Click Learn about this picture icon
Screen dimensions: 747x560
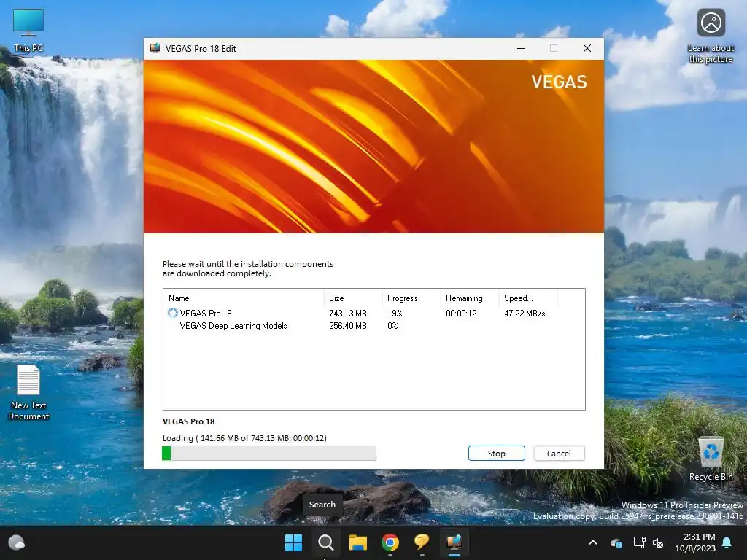coord(711,36)
